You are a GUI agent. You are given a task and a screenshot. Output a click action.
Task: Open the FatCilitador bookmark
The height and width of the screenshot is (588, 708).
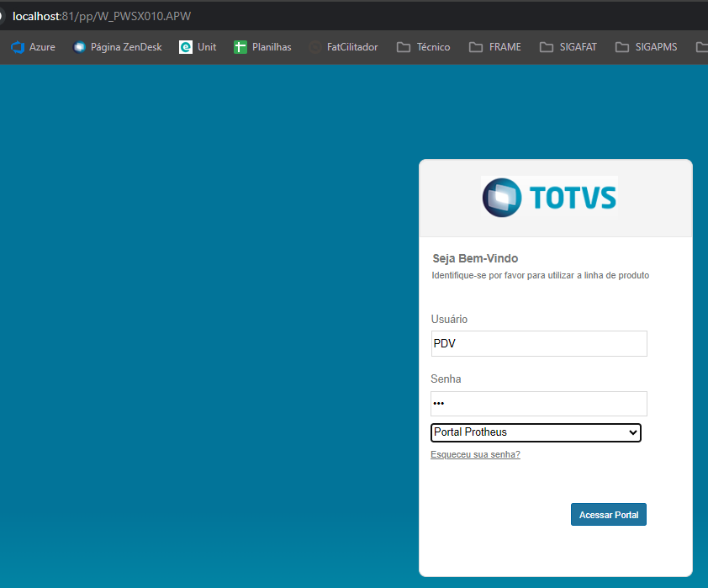(343, 47)
